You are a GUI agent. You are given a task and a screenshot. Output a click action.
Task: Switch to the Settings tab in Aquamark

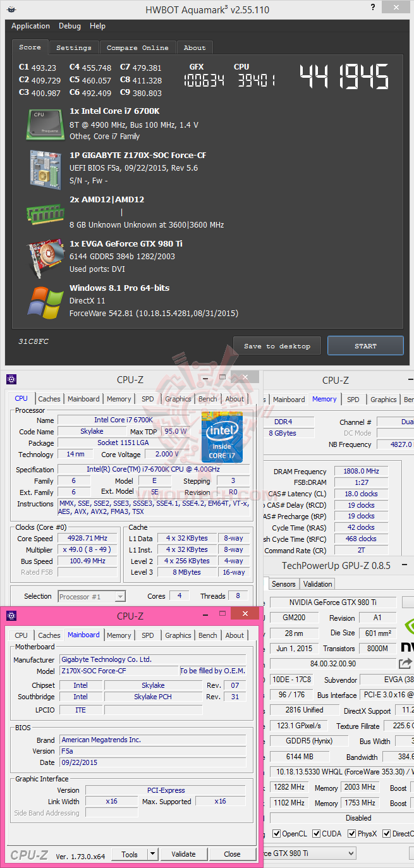click(74, 47)
